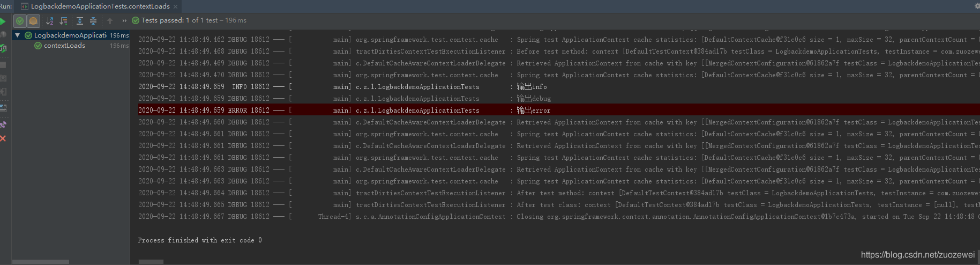The height and width of the screenshot is (265, 980).
Task: Click the green passed icon beside contextLoads
Action: tap(38, 46)
